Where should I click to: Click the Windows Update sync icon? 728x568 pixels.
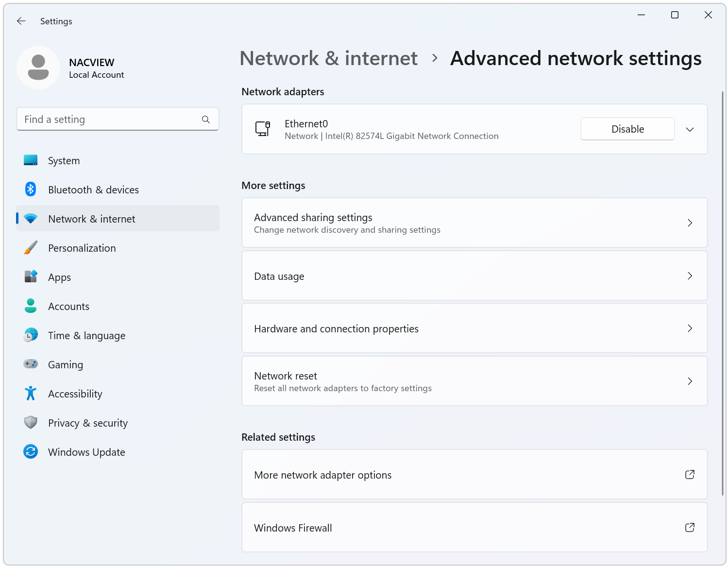coord(31,452)
